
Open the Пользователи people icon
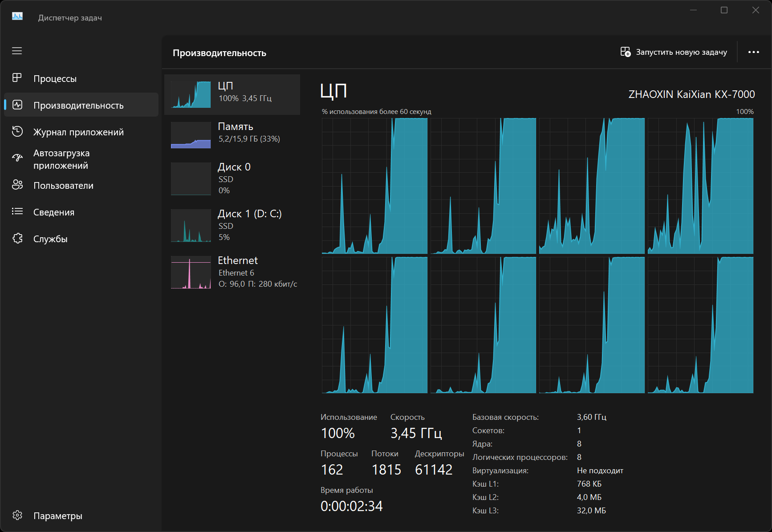click(x=17, y=185)
